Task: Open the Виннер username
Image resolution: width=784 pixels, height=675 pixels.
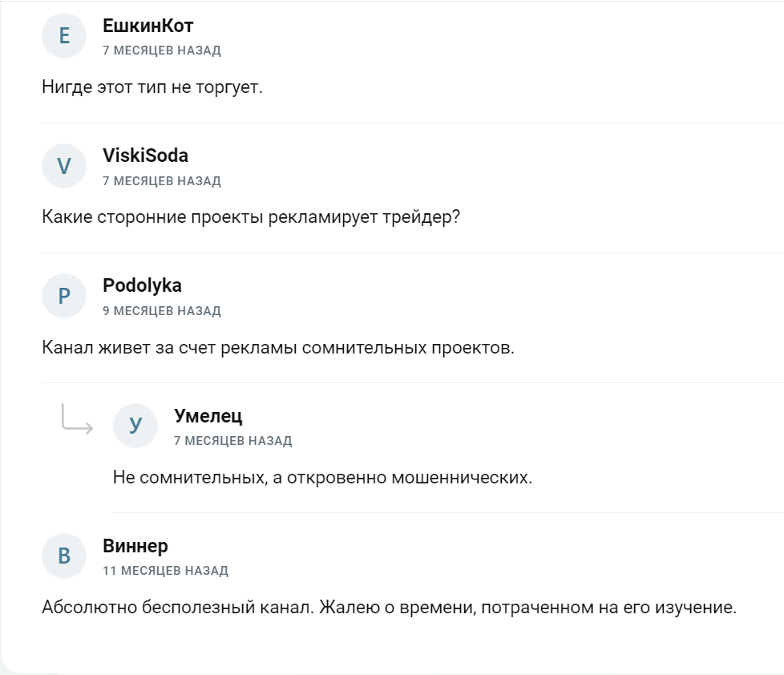Action: tap(135, 545)
